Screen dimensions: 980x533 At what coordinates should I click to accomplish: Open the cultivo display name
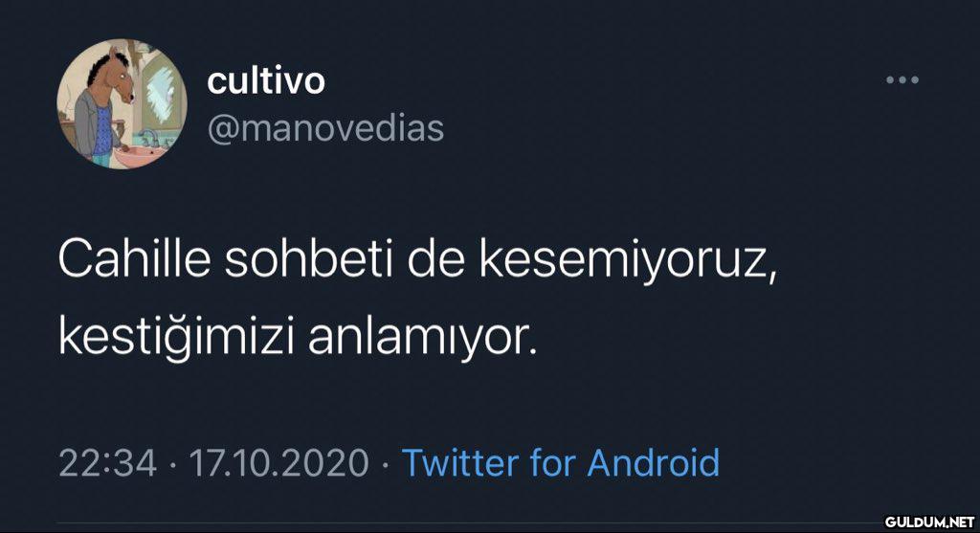tap(266, 82)
